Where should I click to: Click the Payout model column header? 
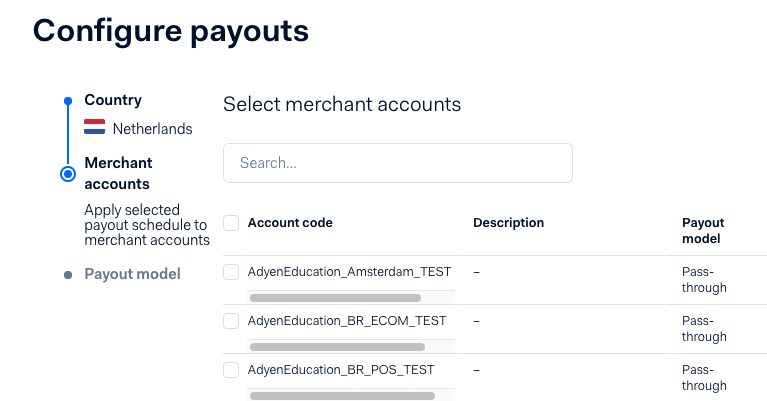click(703, 230)
